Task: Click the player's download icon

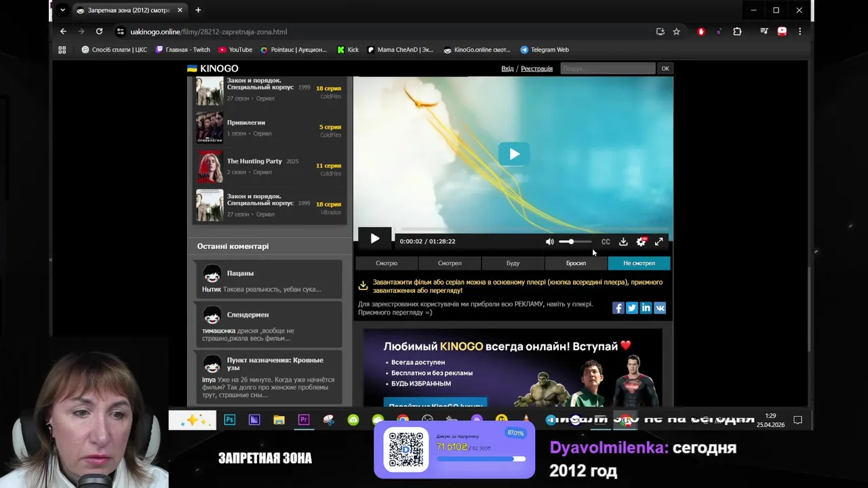Action: (623, 241)
